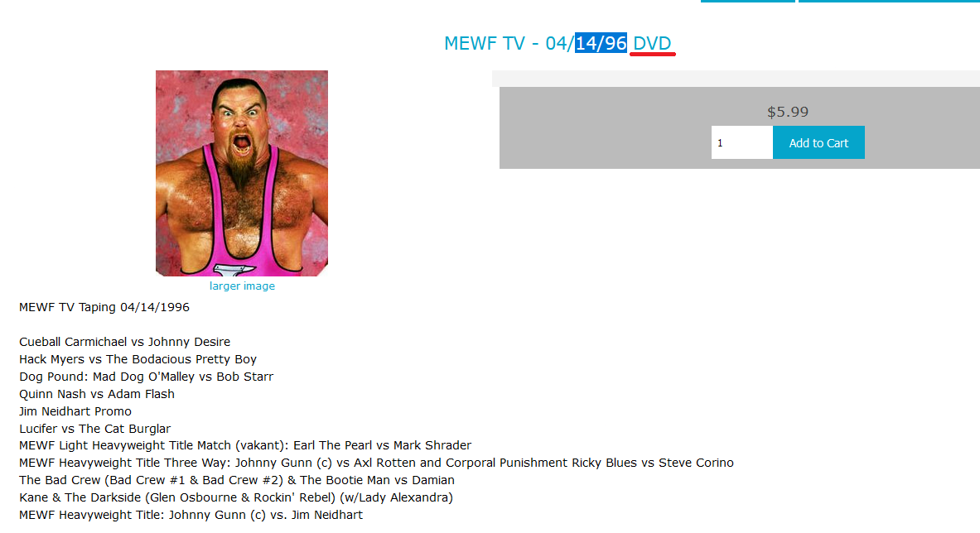
Task: Click the Jim Neidhart product photo
Action: (x=242, y=173)
